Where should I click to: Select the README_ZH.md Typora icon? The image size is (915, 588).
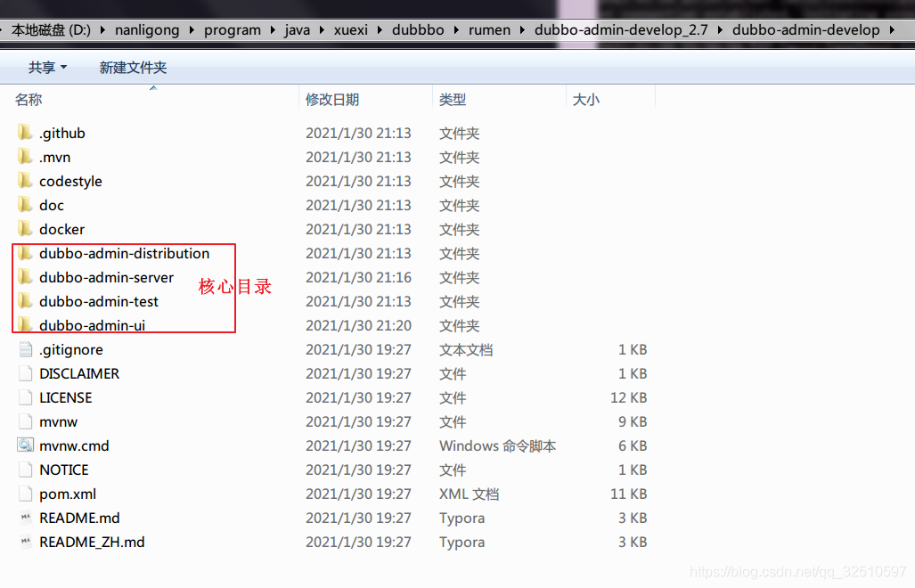tap(25, 542)
